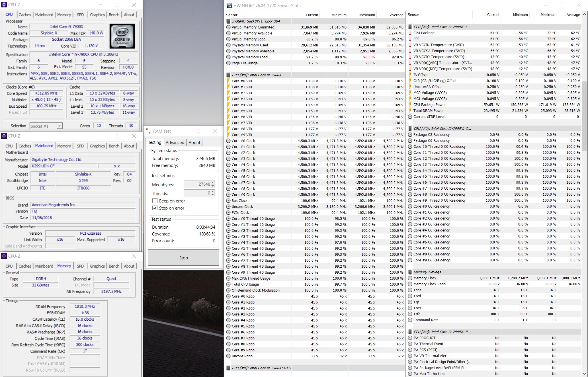
Task: Click the Memory Timings section chip icon
Action: click(410, 272)
